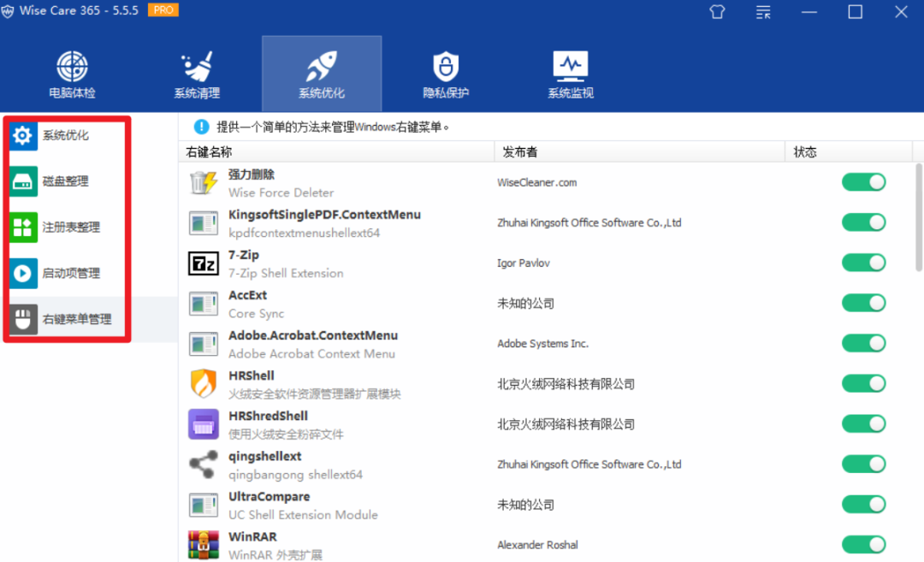Sort by the 状态 column header
Screen dimensions: 924x562
pyautogui.click(x=848, y=152)
